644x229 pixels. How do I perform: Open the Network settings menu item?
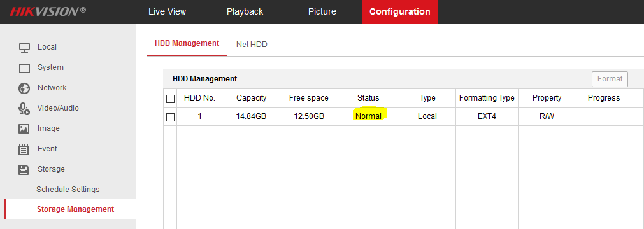pyautogui.click(x=52, y=88)
